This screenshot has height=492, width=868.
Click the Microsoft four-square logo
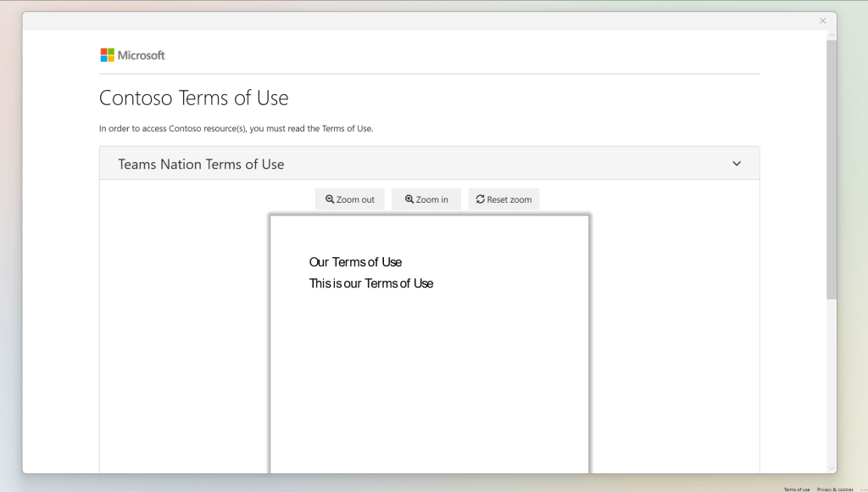(107, 55)
